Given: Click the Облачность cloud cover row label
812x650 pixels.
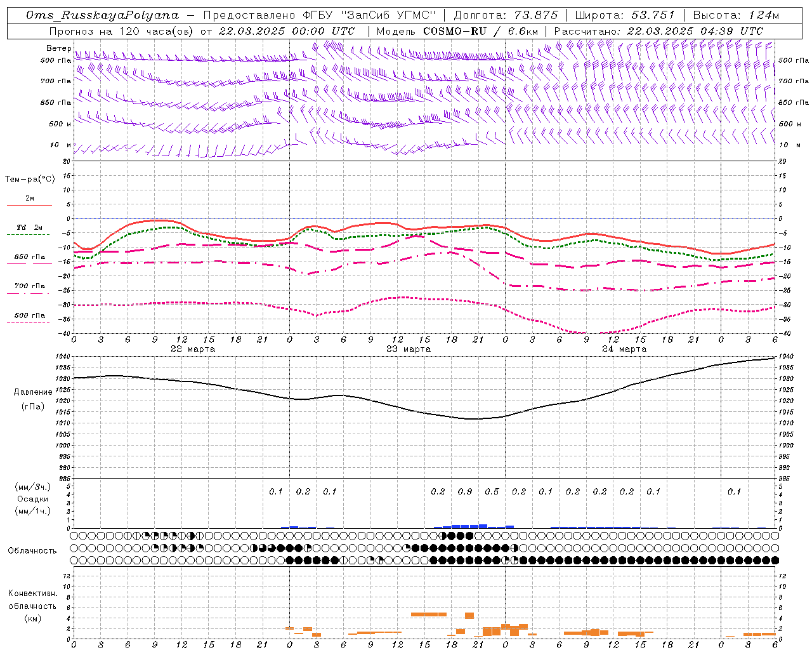Looking at the screenshot, I should click(x=32, y=550).
